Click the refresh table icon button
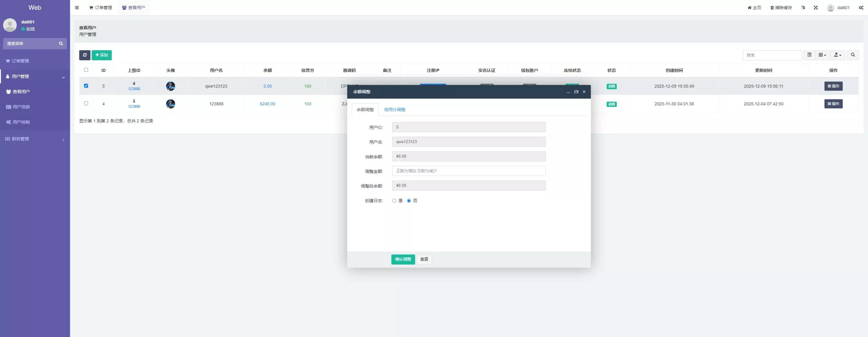The height and width of the screenshot is (337, 868). click(x=84, y=55)
